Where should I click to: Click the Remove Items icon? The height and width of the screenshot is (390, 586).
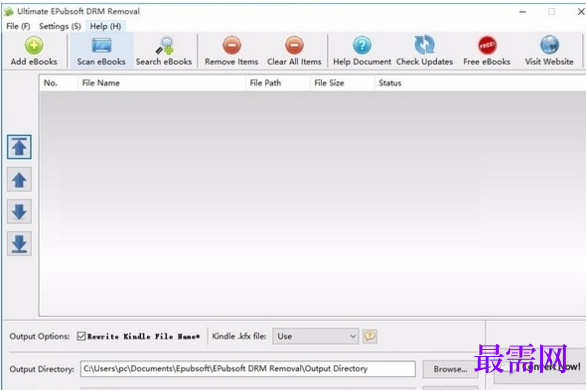click(232, 46)
